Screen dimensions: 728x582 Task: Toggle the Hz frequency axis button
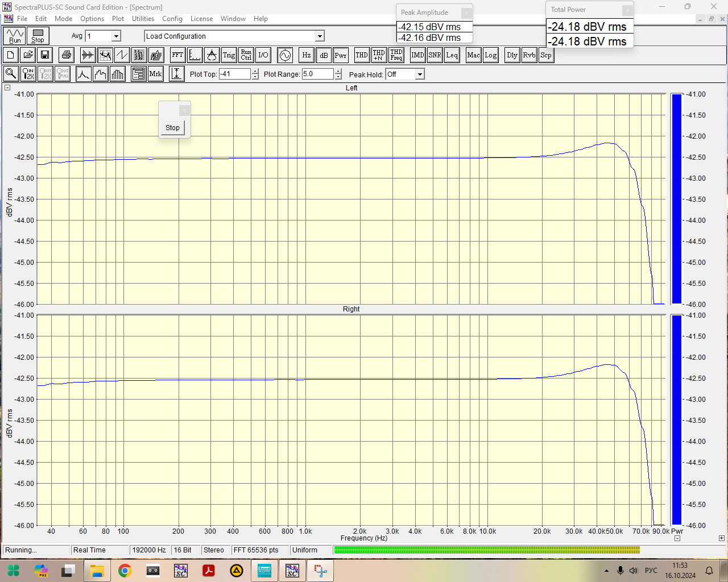pos(307,55)
